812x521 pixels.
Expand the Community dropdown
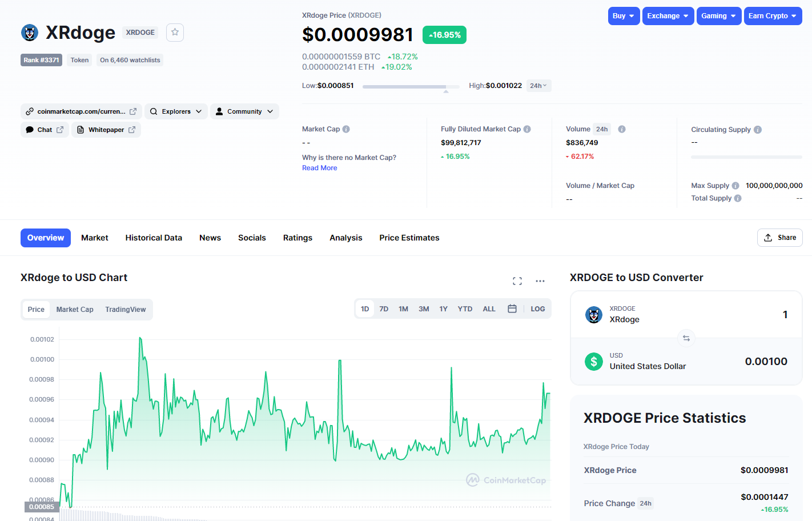(244, 111)
